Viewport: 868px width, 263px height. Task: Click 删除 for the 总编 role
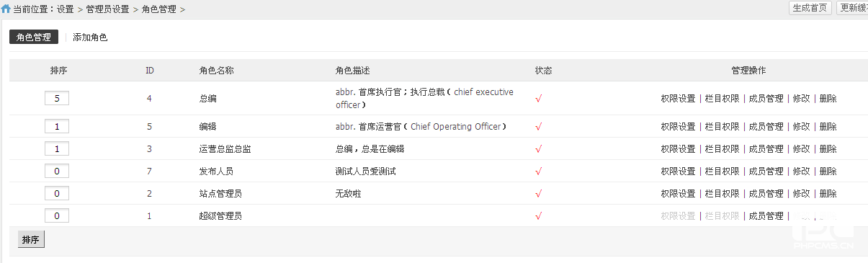828,99
